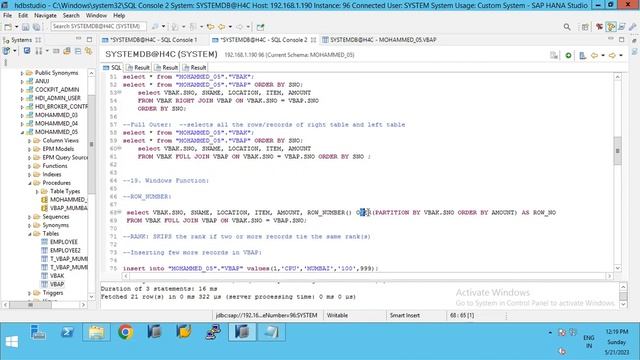Screen dimensions: 640x360
Task: Click first yellow arrow in SQL console toolbar
Action: point(594,55)
